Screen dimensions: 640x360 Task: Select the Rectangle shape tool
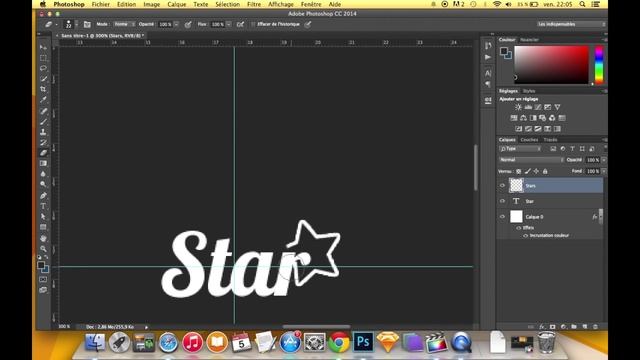(43, 227)
